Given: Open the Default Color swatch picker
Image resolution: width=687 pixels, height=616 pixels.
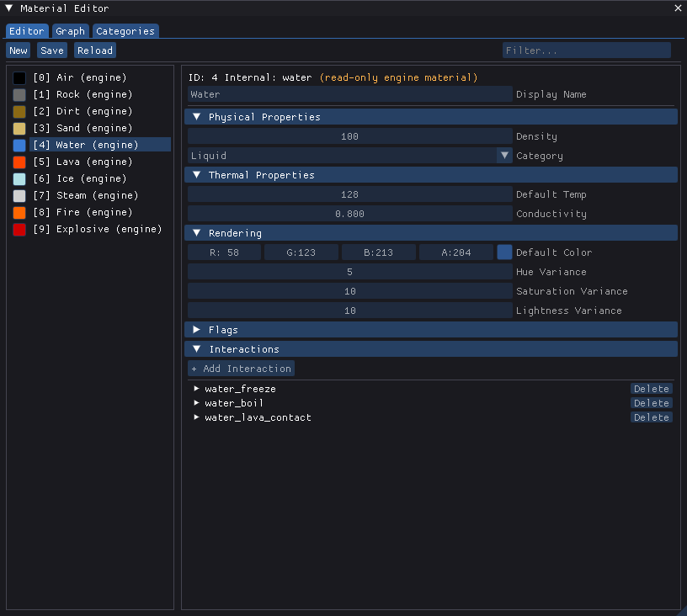Looking at the screenshot, I should (504, 252).
